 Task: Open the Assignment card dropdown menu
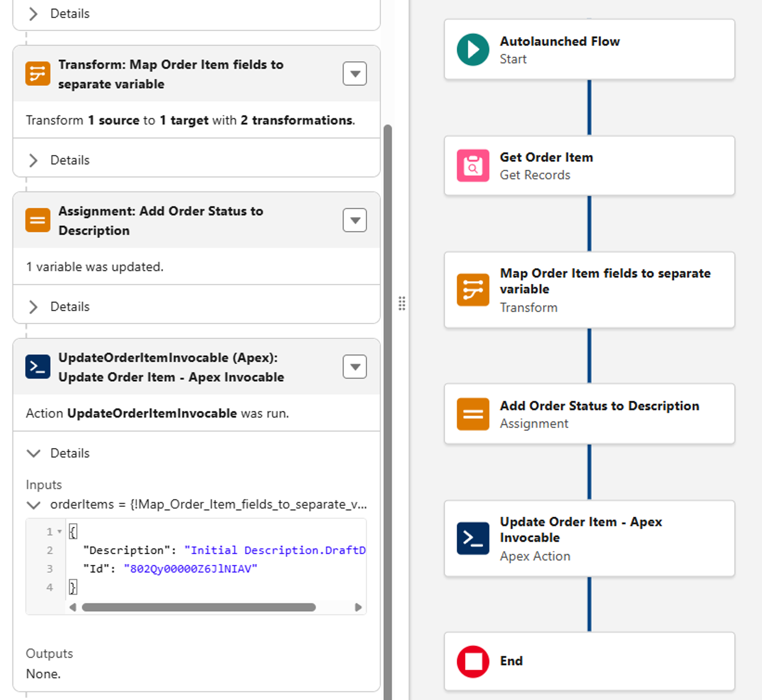click(355, 220)
